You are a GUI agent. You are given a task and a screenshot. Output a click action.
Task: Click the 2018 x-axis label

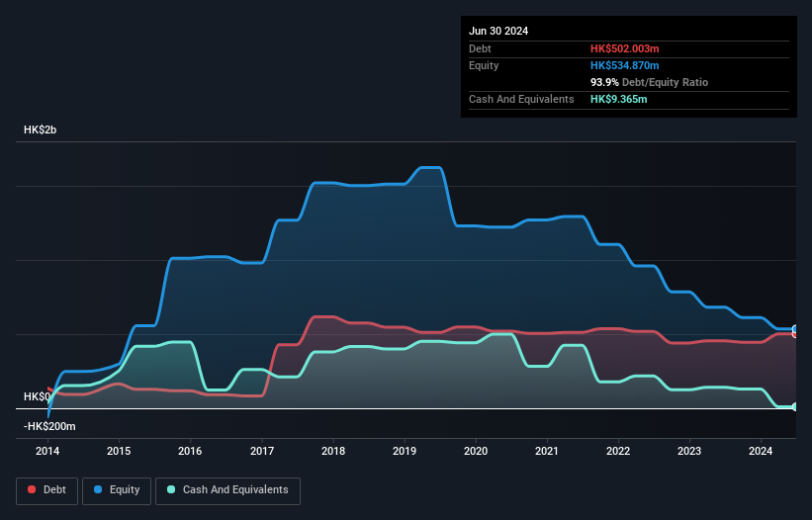tap(333, 451)
